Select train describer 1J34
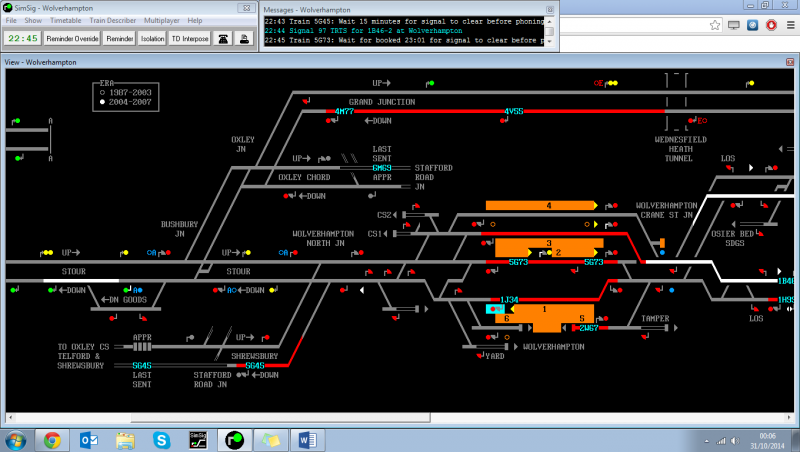This screenshot has width=800, height=452. [509, 300]
